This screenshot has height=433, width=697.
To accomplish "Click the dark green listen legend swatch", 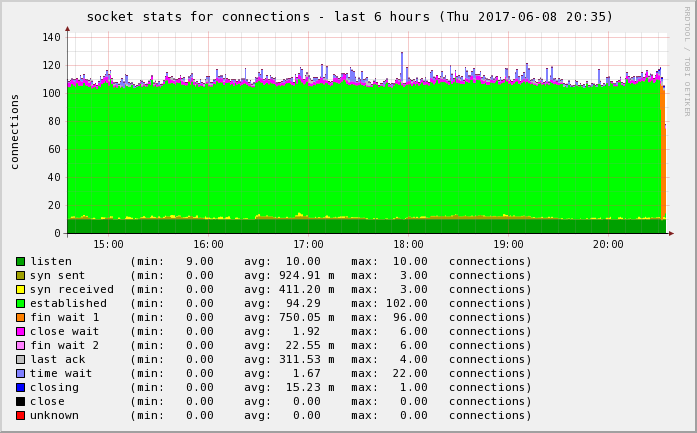I will pyautogui.click(x=20, y=262).
